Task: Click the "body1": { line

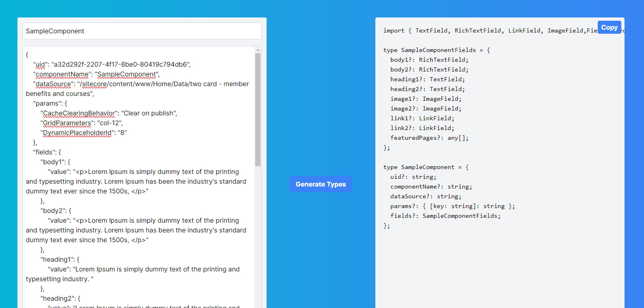Action: click(x=55, y=162)
